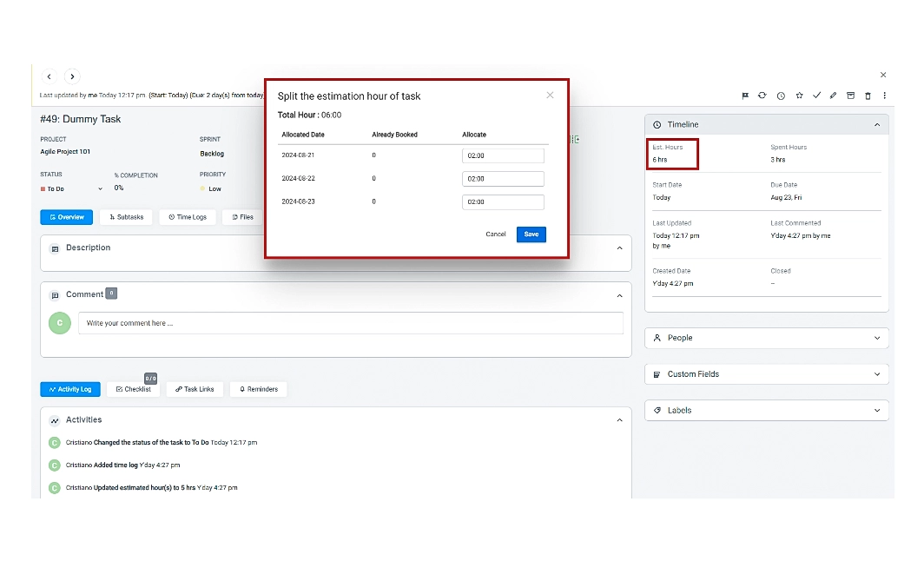The height and width of the screenshot is (561, 924).
Task: Mark the task complete with the checkmark icon
Action: pyautogui.click(x=816, y=96)
